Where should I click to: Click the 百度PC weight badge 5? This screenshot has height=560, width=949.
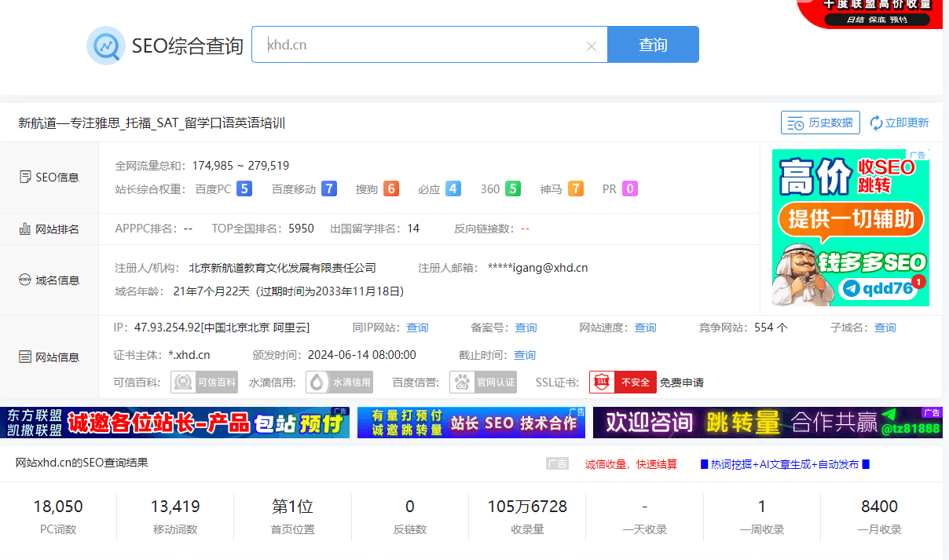(244, 188)
